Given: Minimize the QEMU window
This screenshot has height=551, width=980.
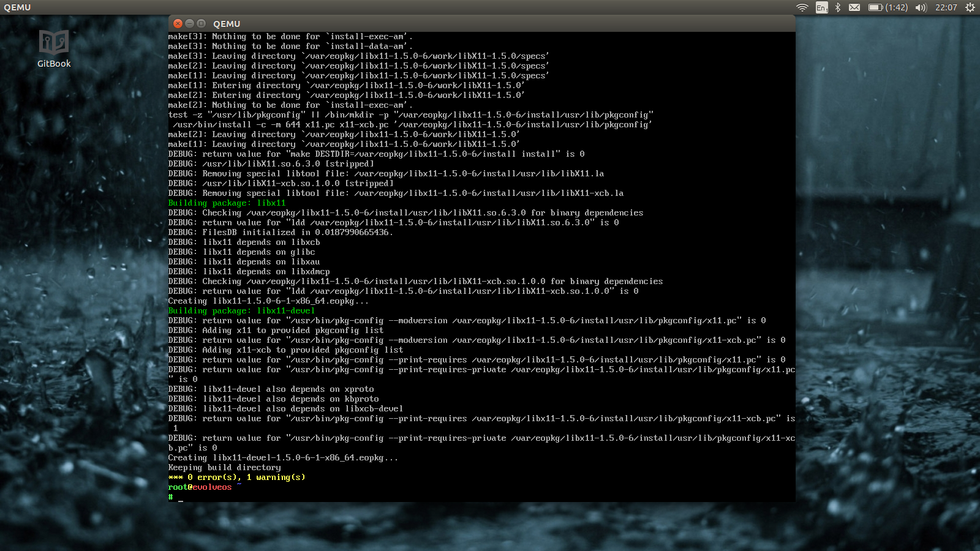Looking at the screenshot, I should point(189,23).
